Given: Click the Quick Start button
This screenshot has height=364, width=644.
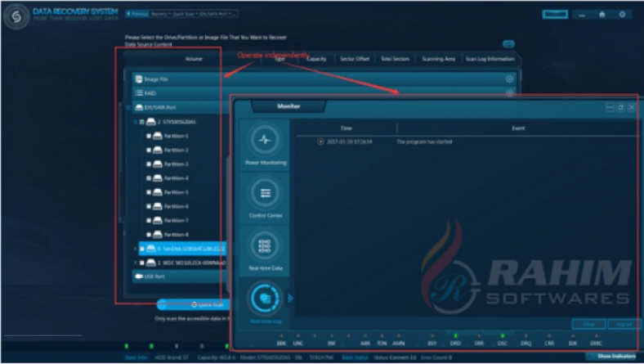Looking at the screenshot, I should pyautogui.click(x=193, y=305).
